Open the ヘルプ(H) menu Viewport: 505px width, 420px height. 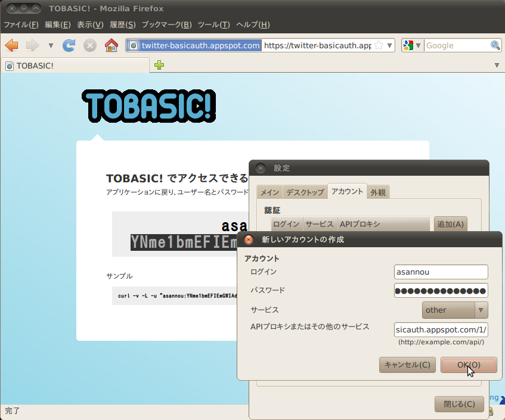click(x=253, y=25)
